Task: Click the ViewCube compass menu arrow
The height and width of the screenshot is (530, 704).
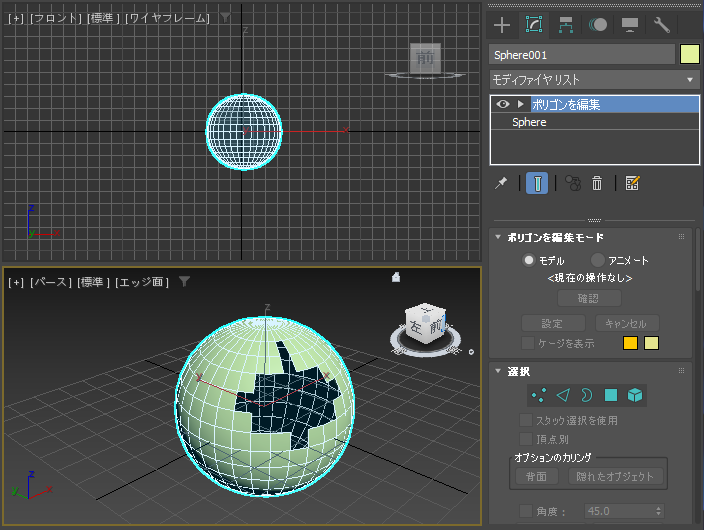Action: coord(471,352)
